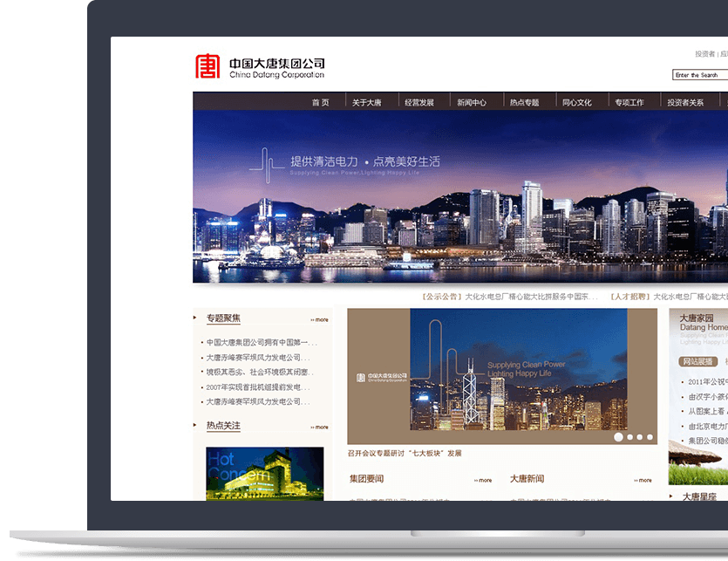Select the first carousel dot indicator
This screenshot has height=561, width=728.
click(617, 436)
